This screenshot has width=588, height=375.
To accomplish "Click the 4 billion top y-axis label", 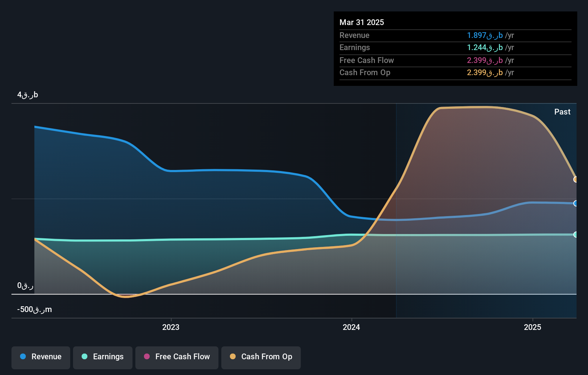I will [28, 95].
